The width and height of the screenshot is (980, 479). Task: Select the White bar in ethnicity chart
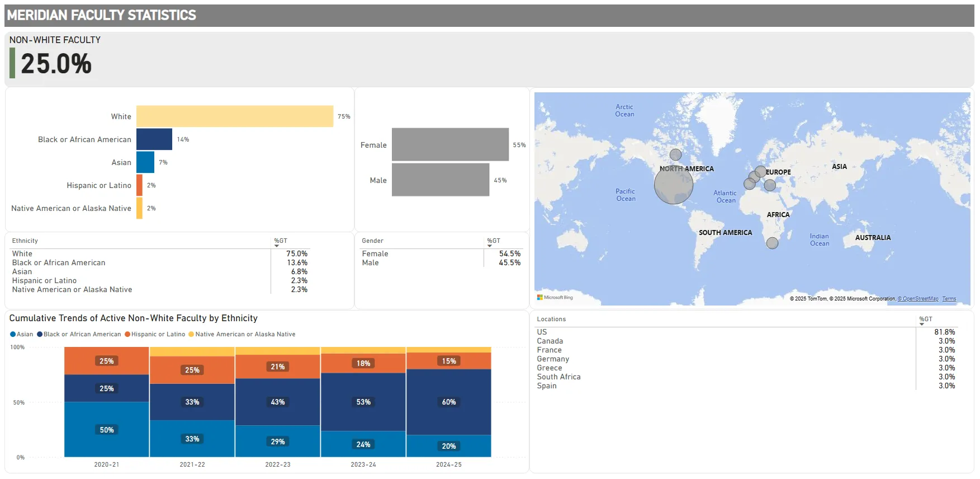(235, 116)
